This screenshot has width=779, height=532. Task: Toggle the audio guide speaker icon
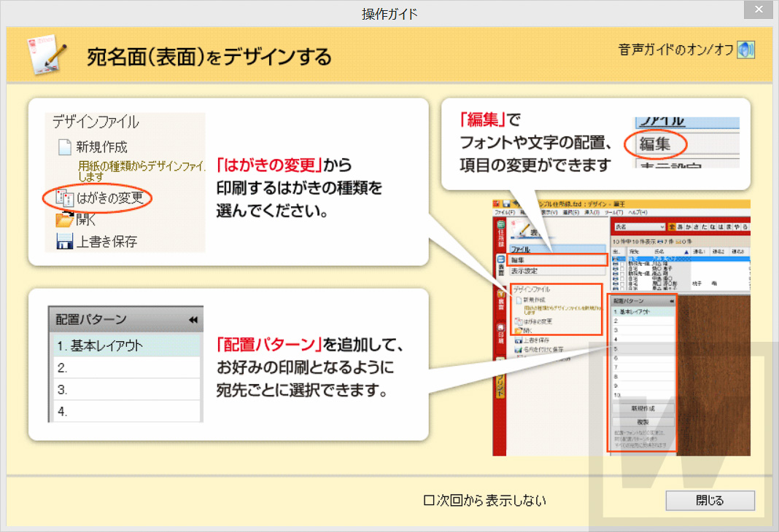tap(745, 50)
